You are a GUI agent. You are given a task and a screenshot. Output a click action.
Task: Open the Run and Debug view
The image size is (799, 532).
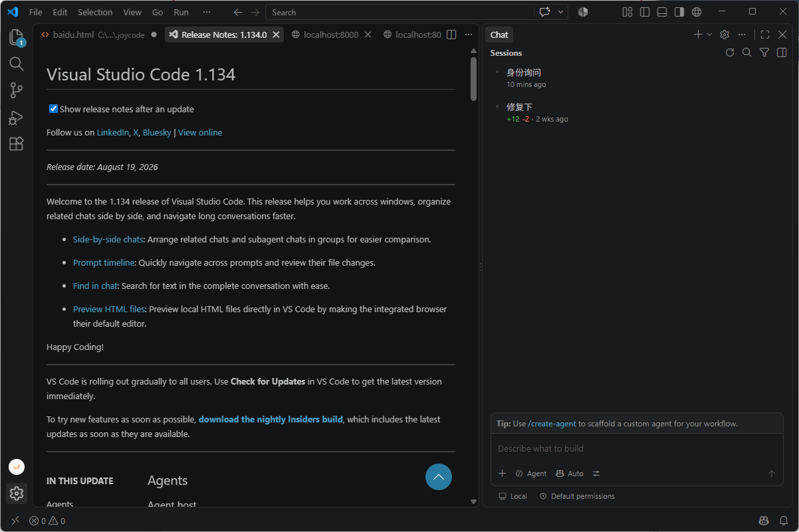(x=17, y=118)
